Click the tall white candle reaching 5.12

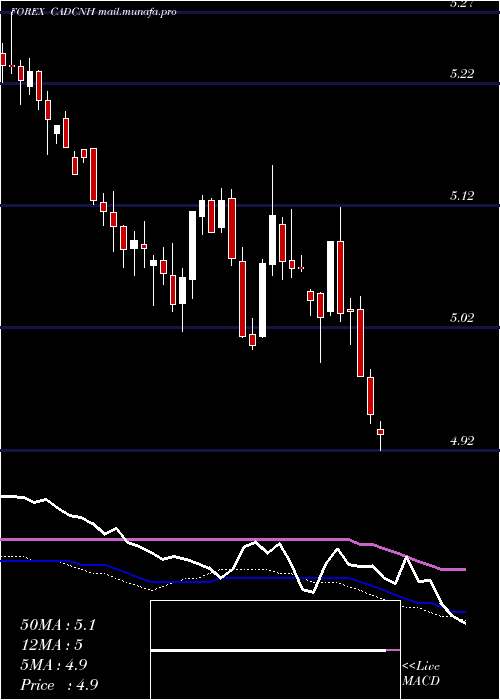[x=192, y=246]
